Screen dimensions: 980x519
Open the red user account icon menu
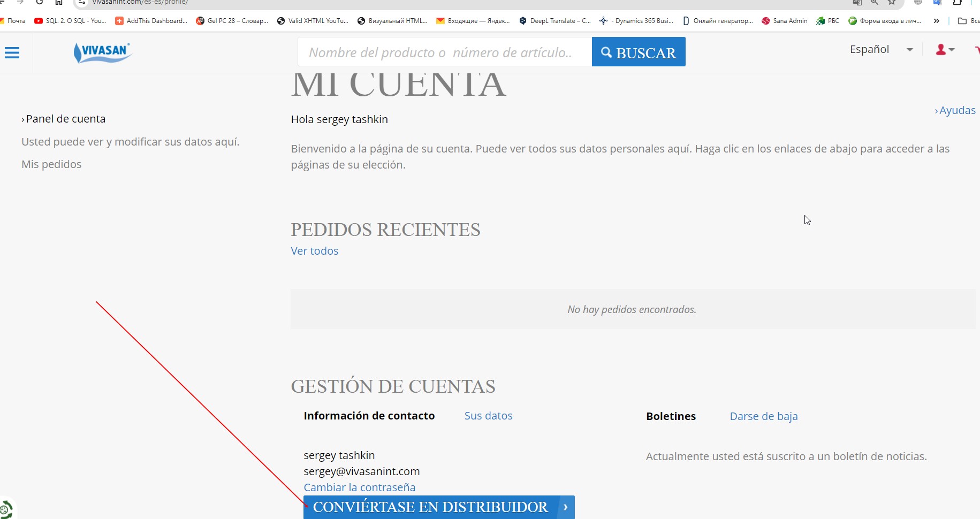(x=945, y=50)
